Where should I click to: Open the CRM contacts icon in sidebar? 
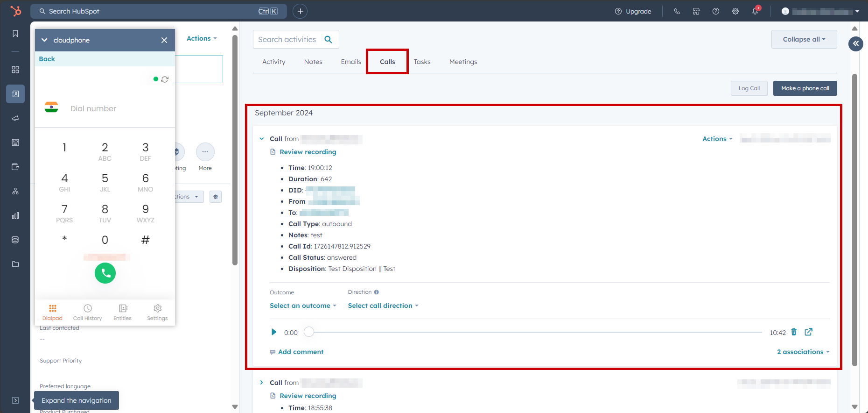click(x=15, y=94)
